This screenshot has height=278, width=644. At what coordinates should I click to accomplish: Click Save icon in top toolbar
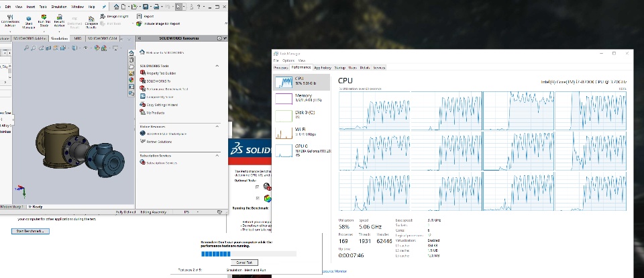pyautogui.click(x=146, y=7)
